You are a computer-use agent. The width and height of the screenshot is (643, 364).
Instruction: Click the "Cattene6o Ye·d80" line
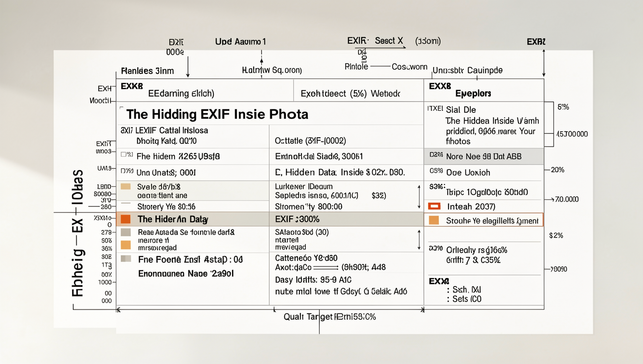306,258
